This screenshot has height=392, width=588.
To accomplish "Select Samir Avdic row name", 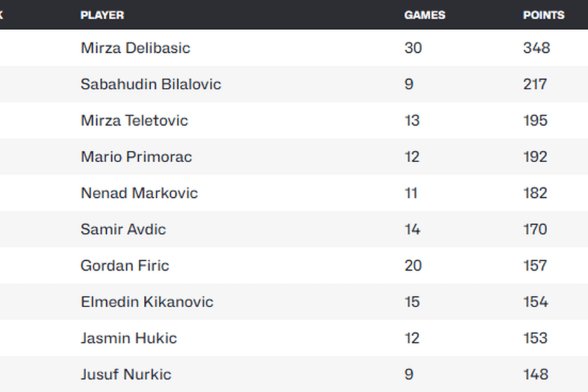I will 123,229.
